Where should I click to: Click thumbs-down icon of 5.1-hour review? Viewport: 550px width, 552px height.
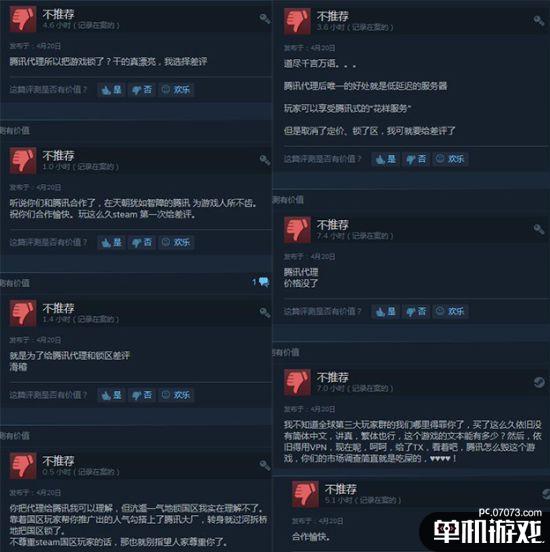pos(305,494)
